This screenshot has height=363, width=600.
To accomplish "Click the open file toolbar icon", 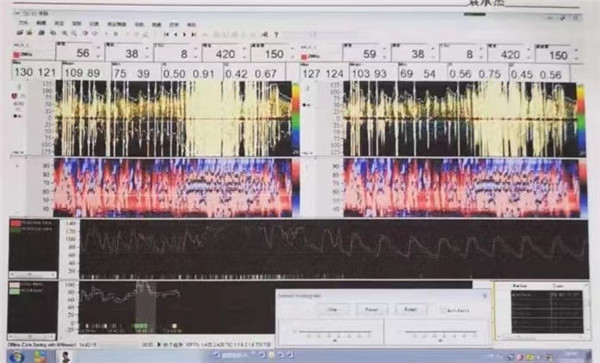I will coord(19,33).
